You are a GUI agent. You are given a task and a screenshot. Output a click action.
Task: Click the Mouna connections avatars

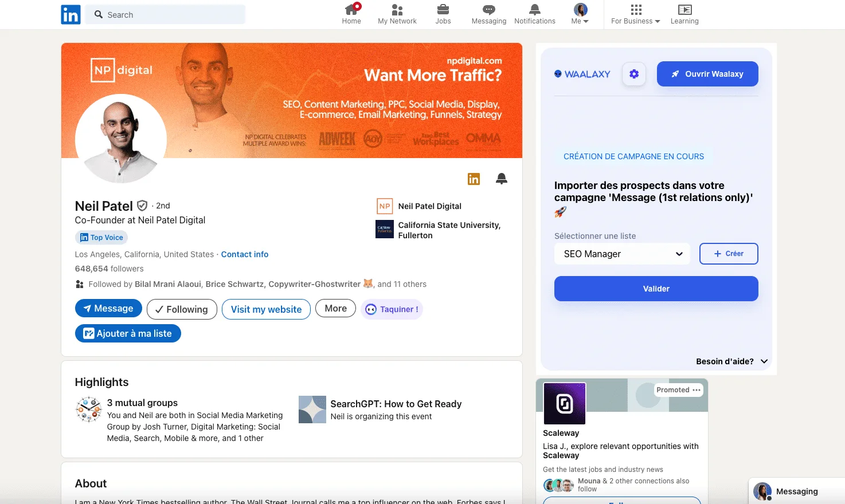click(558, 486)
